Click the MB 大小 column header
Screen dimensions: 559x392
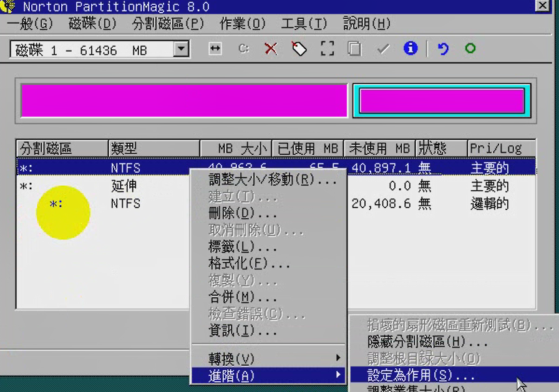[x=236, y=148]
